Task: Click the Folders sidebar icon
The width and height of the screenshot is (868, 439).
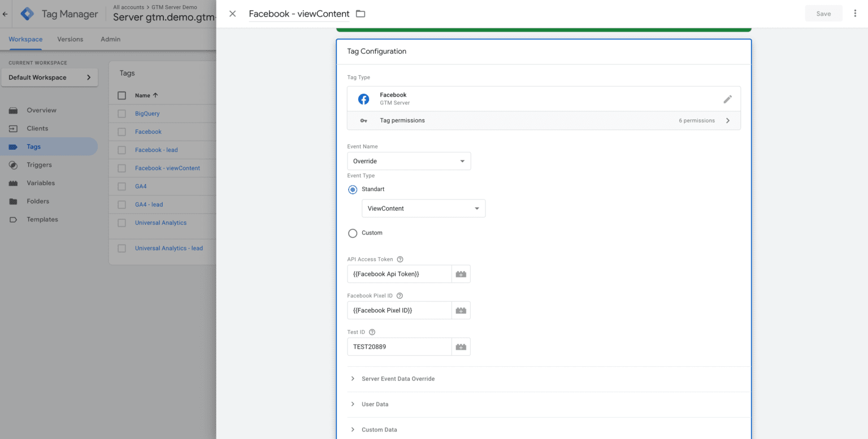Action: (14, 201)
